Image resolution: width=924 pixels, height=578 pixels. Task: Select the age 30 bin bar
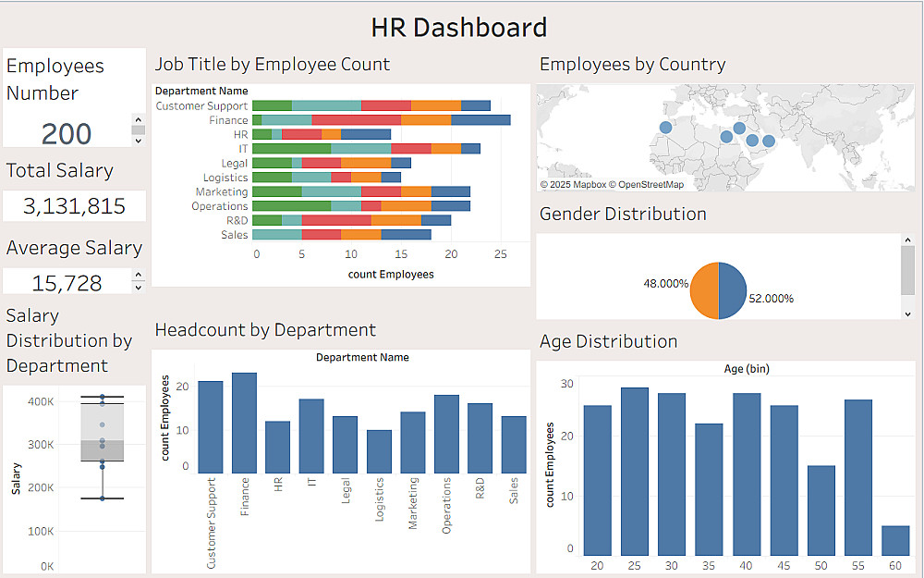(672, 474)
